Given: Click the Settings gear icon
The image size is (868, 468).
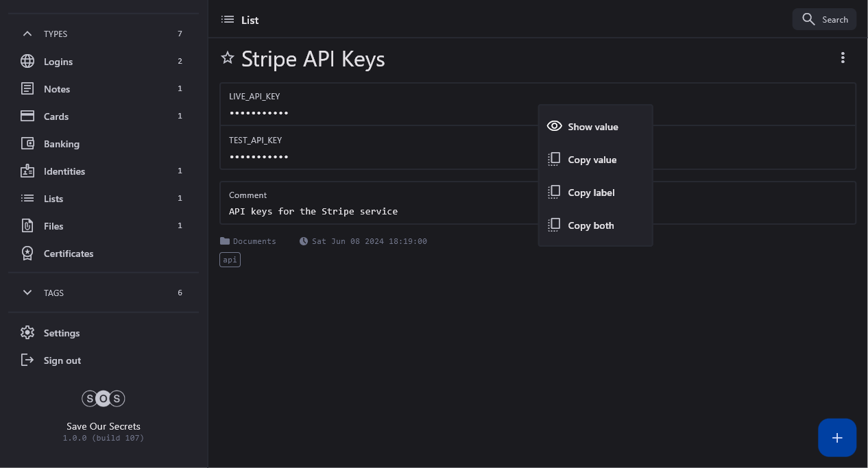Looking at the screenshot, I should (x=27, y=333).
